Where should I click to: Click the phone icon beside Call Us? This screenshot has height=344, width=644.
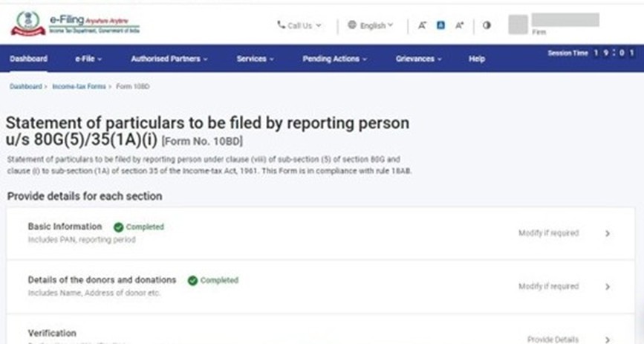coord(282,25)
